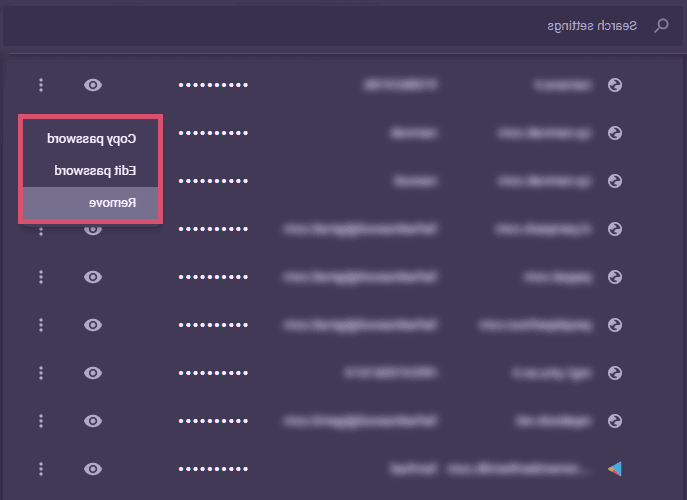Viewport: 687px width, 500px height.
Task: Select Copy password from the context menu
Action: (x=94, y=138)
